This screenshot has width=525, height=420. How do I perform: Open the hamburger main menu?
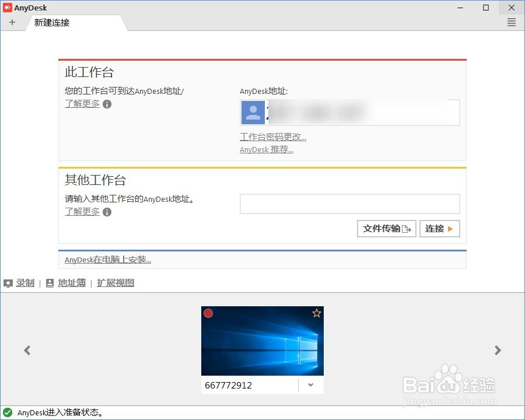(511, 22)
